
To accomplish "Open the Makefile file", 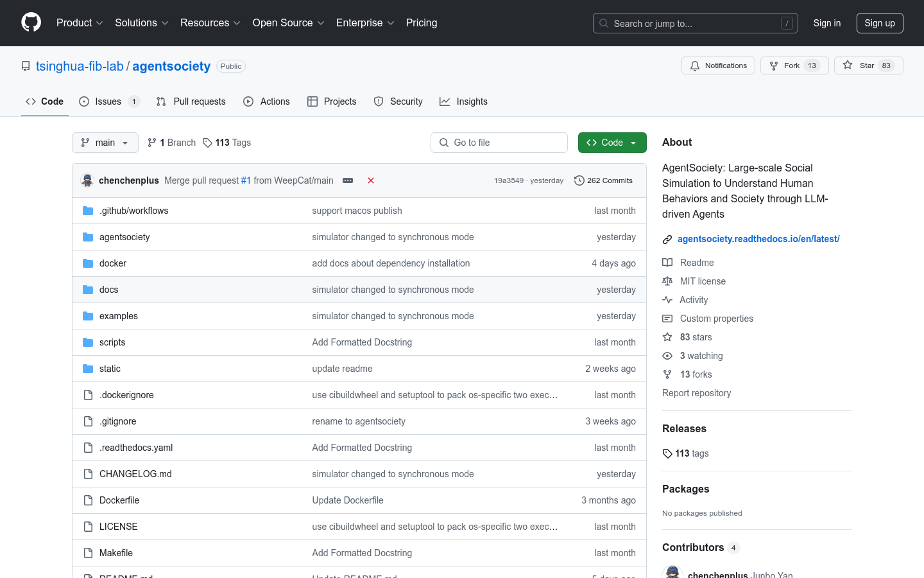I will [116, 553].
